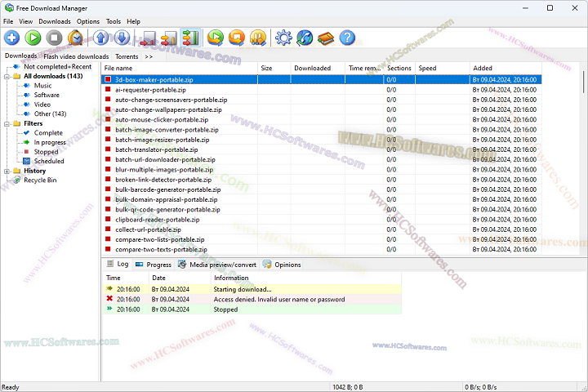Open the books help contents icon
The image size is (588, 392).
[x=326, y=38]
